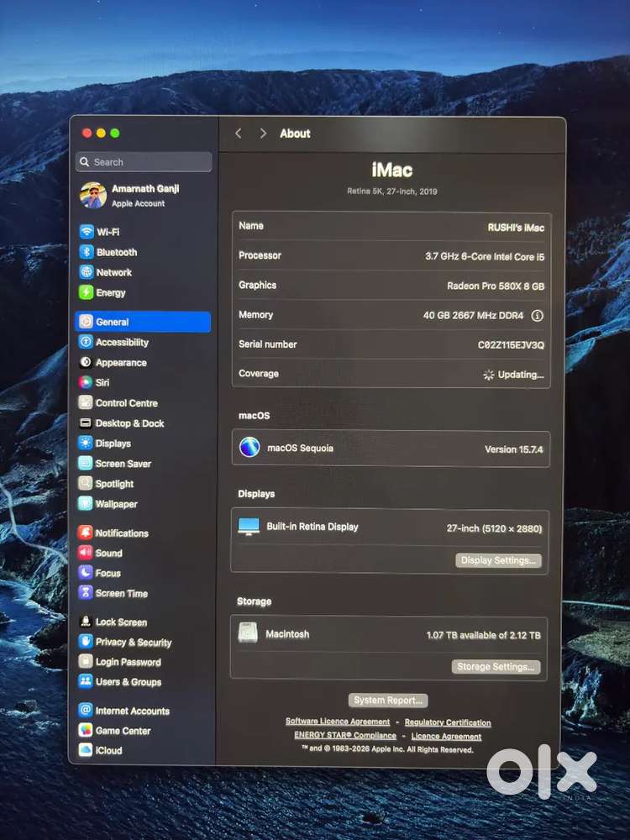
Task: Go back with the left chevron
Action: tap(239, 134)
